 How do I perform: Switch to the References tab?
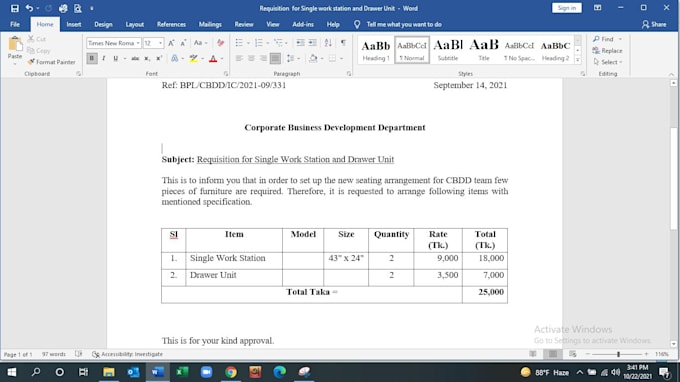171,24
